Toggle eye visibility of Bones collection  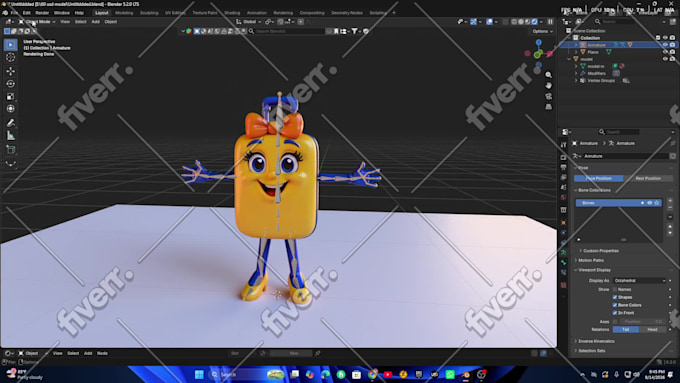pos(650,203)
